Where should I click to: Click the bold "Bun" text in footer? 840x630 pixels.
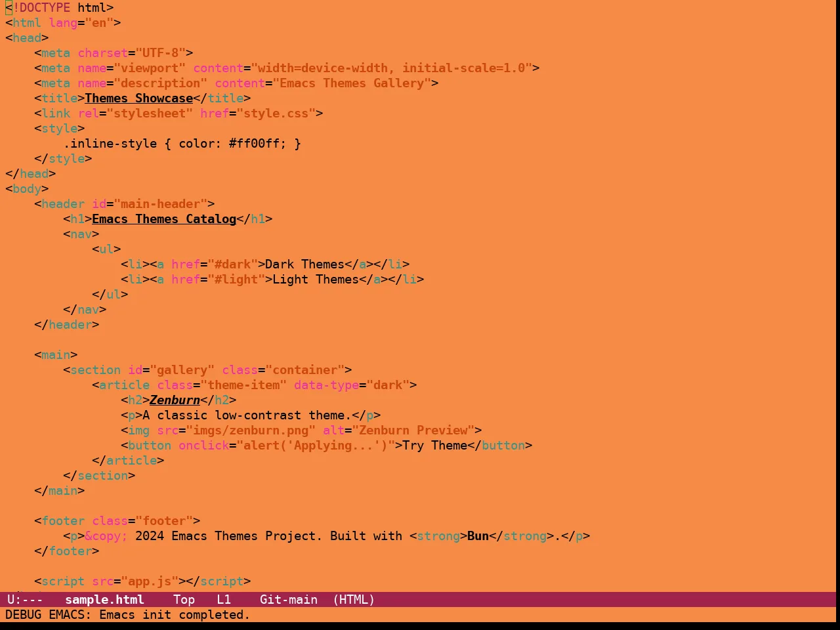coord(478,536)
